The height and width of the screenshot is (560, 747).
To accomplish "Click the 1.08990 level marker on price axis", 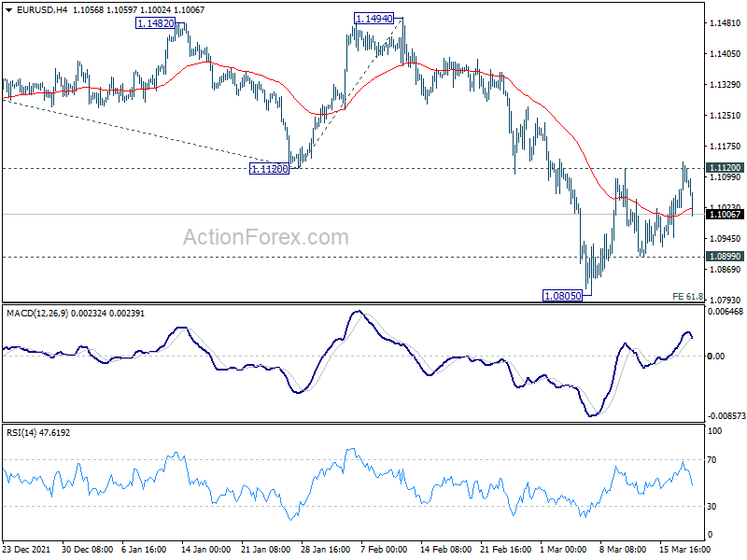I will pyautogui.click(x=726, y=257).
